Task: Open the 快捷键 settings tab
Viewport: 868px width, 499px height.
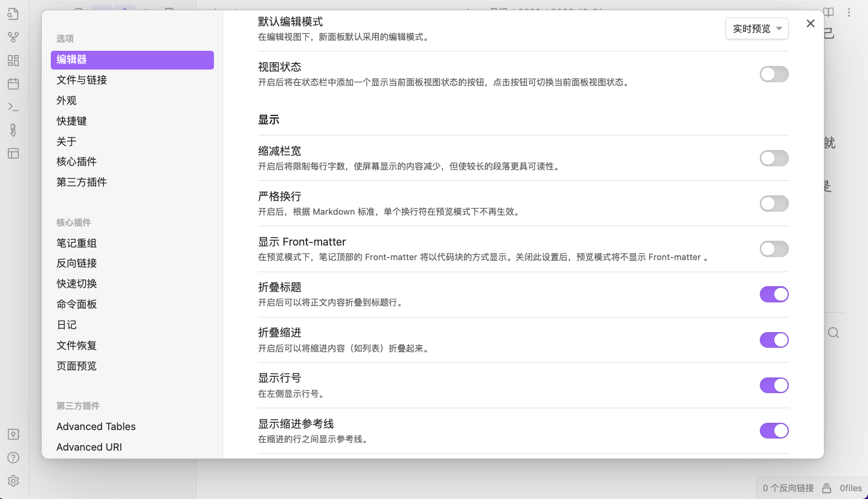Action: point(132,121)
